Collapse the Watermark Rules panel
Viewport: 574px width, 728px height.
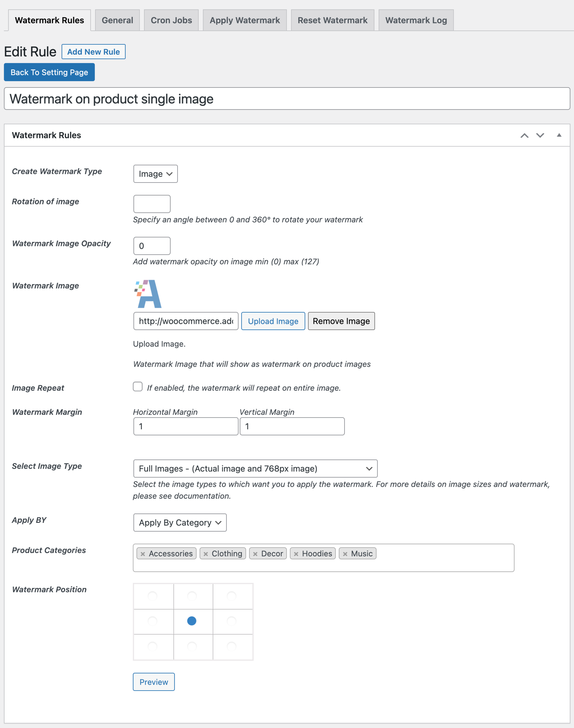point(559,135)
